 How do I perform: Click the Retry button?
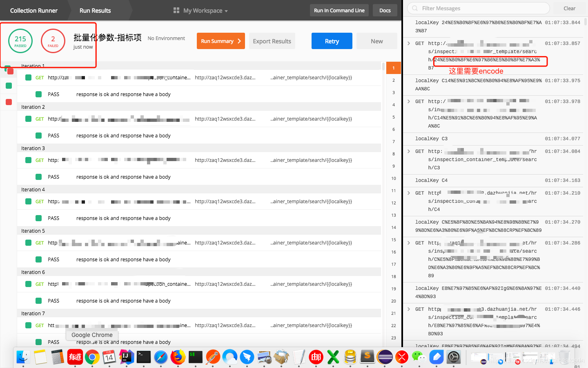pos(332,41)
